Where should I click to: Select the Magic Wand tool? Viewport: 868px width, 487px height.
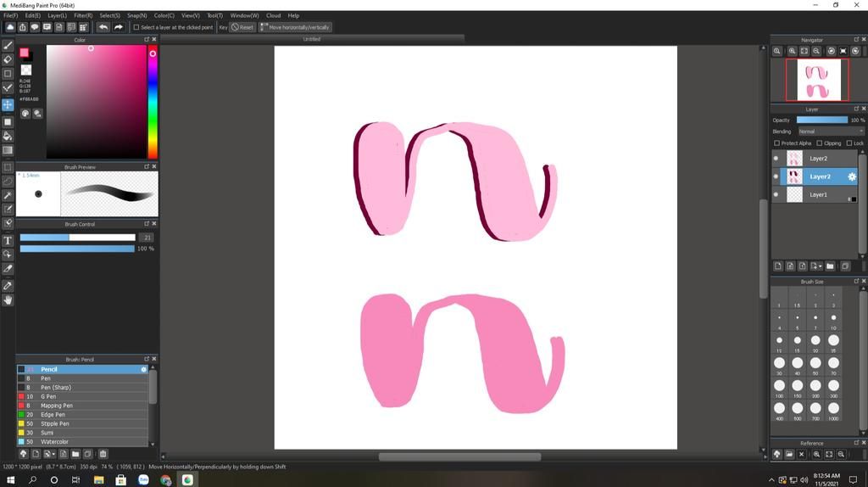(8, 195)
